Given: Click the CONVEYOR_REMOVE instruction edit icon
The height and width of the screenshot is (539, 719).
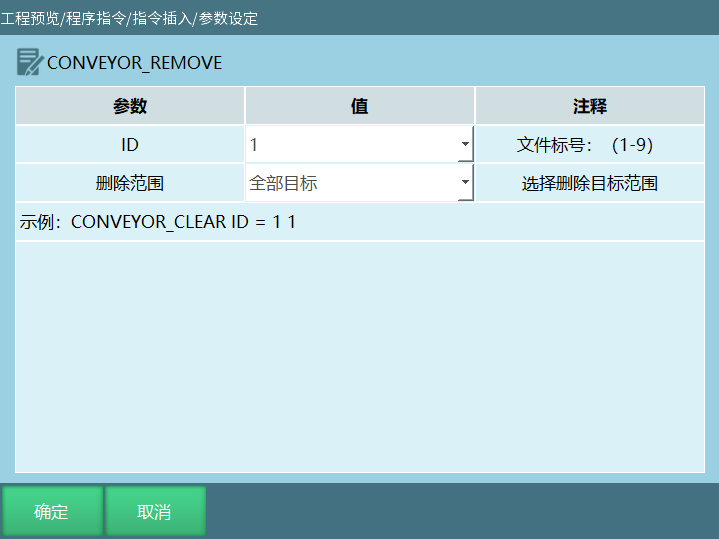Looking at the screenshot, I should (29, 62).
